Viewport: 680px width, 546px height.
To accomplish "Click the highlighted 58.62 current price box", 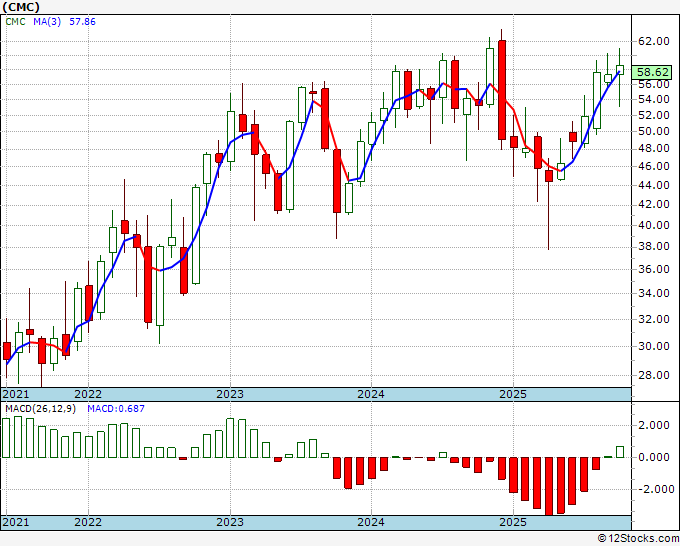I will click(x=652, y=72).
